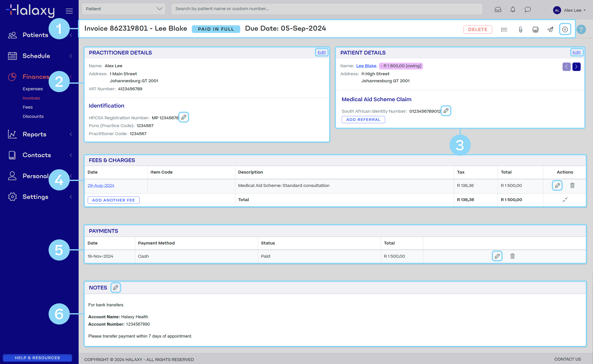Click the Schedule calendar sidebar icon
The height and width of the screenshot is (364, 593).
[12, 56]
